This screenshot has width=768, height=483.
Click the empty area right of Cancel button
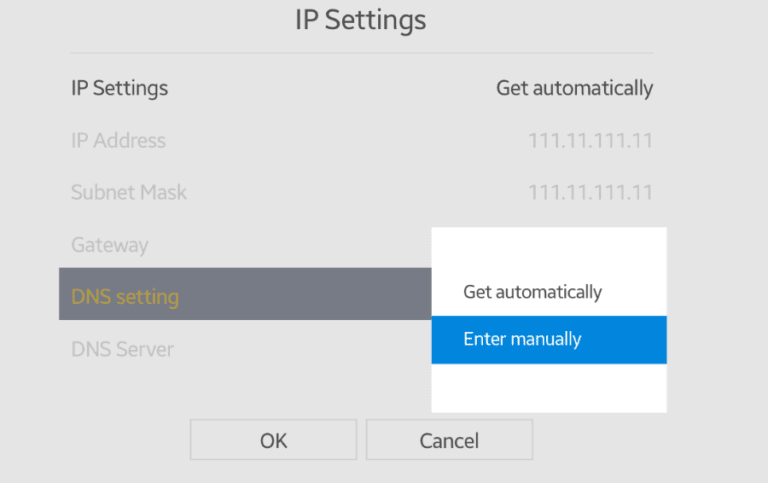tap(620, 440)
